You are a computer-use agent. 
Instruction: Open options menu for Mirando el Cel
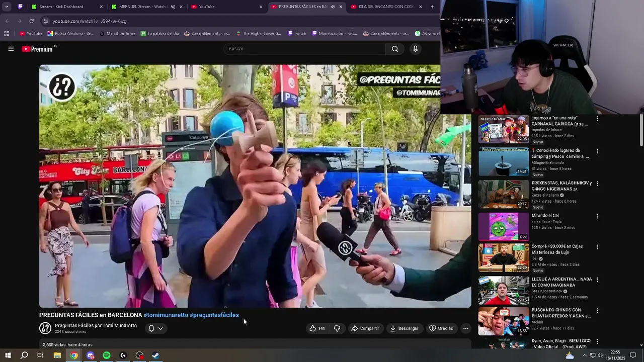coord(597,216)
